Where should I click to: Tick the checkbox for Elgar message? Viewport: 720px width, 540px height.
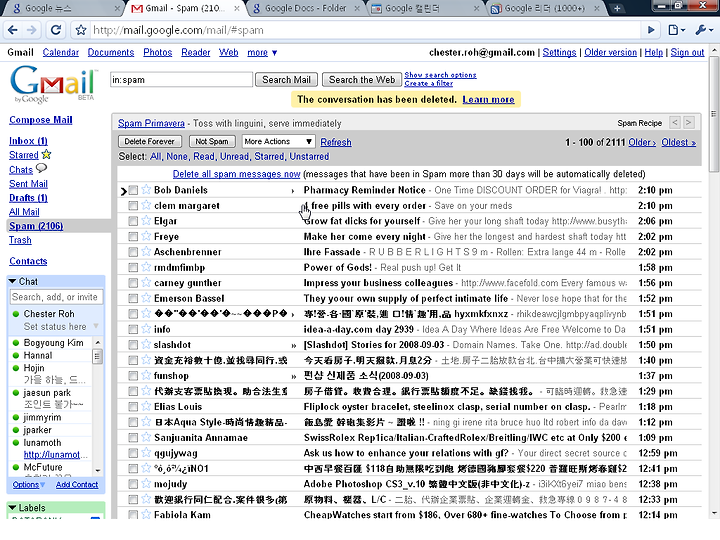click(x=133, y=221)
